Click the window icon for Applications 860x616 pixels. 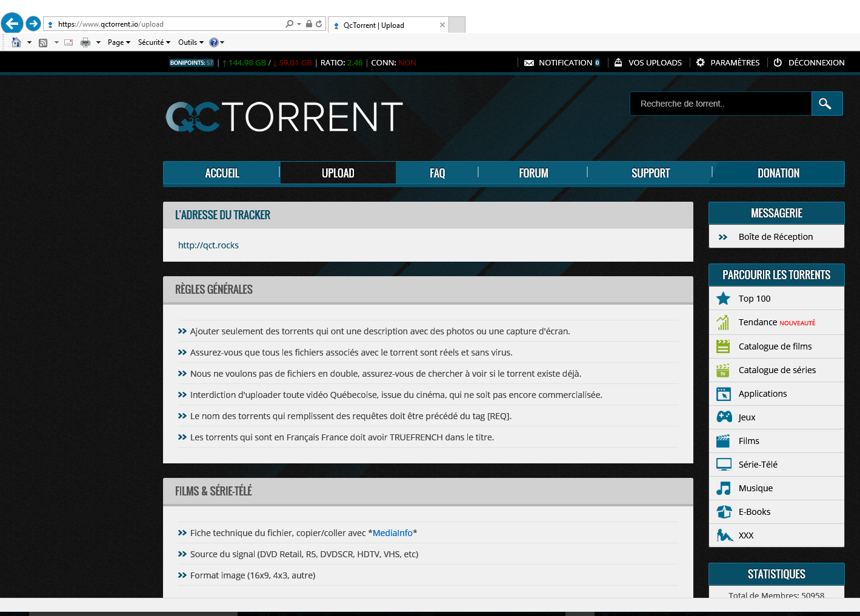pos(723,394)
